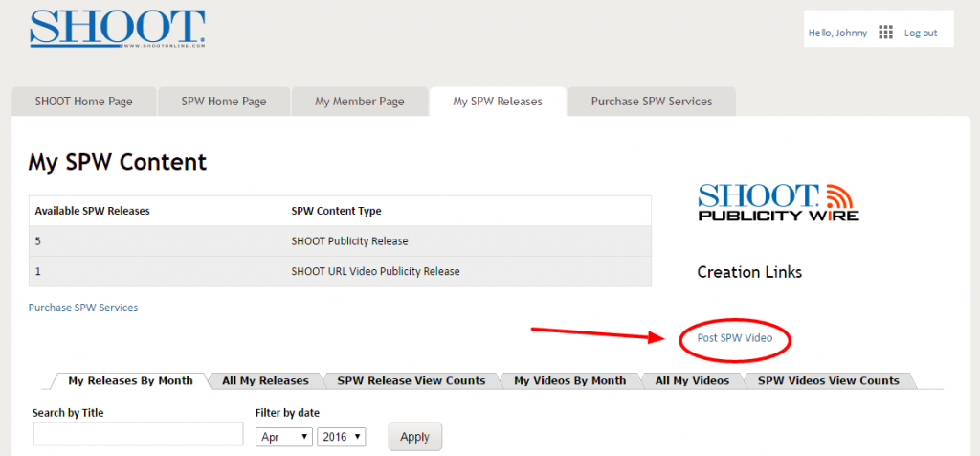The height and width of the screenshot is (456, 980).
Task: Select the My SPW Releases tab
Action: click(x=498, y=102)
